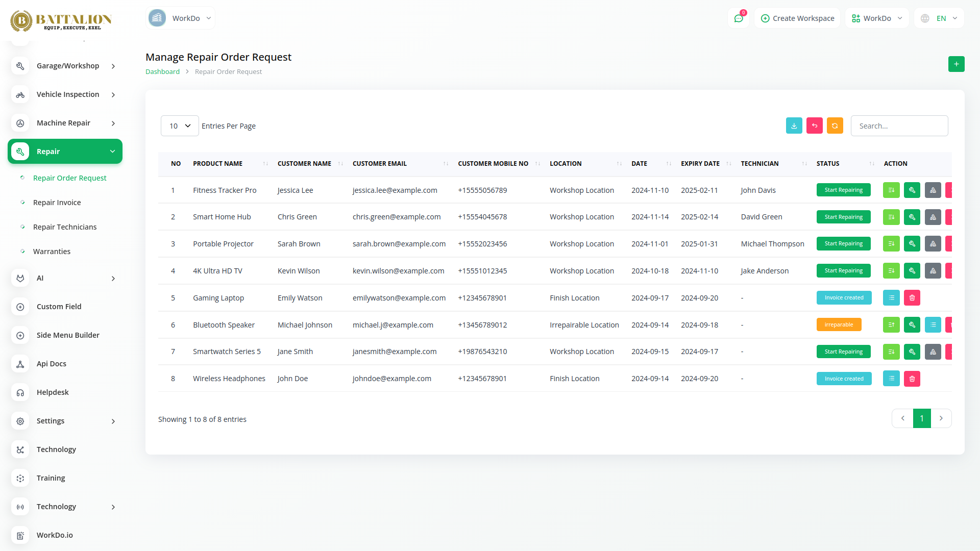Click Start Repairing status for Portable Projector
980x551 pixels.
click(843, 244)
